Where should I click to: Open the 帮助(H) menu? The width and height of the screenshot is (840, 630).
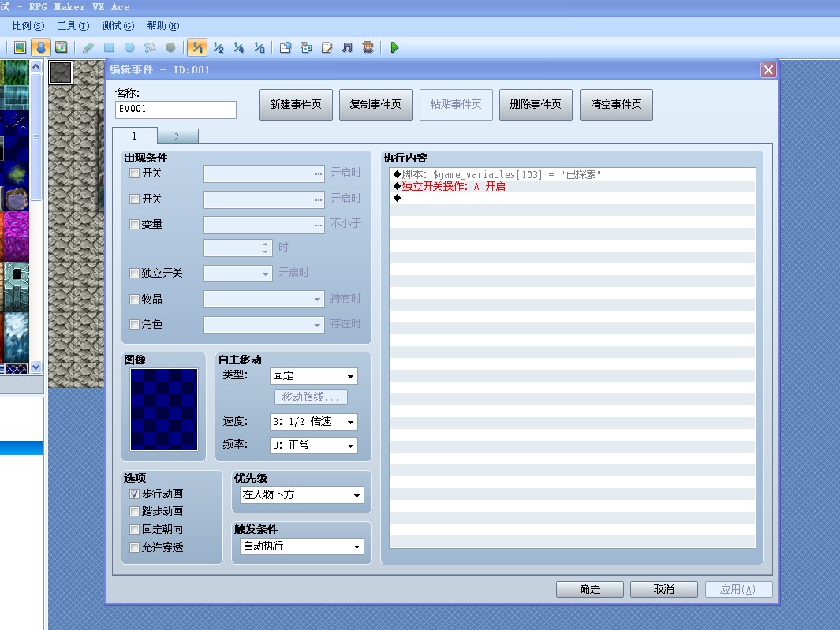click(x=162, y=26)
